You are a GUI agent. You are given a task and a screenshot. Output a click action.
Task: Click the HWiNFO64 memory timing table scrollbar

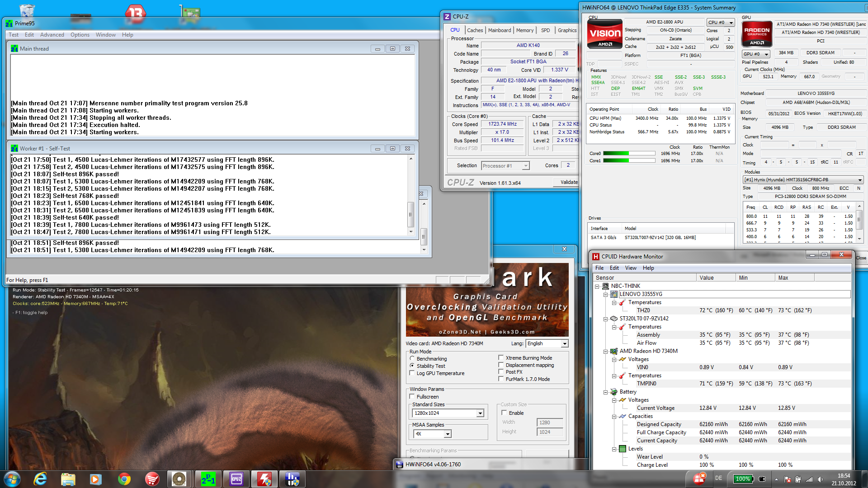click(x=859, y=222)
